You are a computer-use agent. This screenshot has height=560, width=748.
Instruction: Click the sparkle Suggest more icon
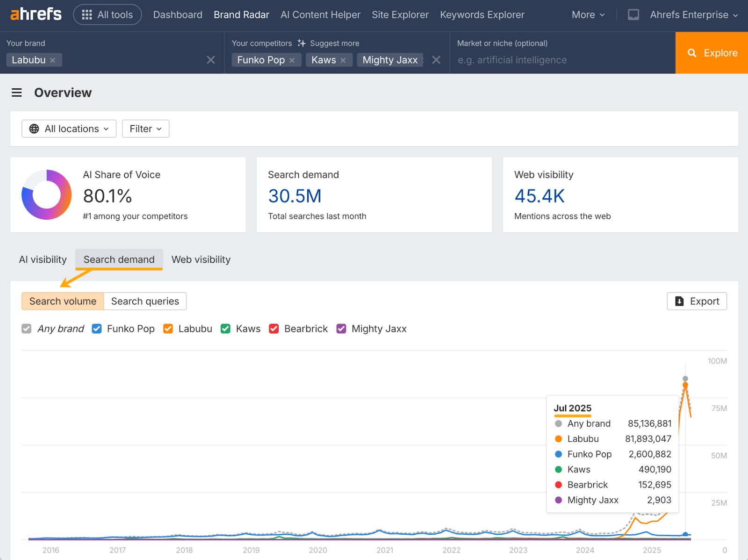point(302,43)
